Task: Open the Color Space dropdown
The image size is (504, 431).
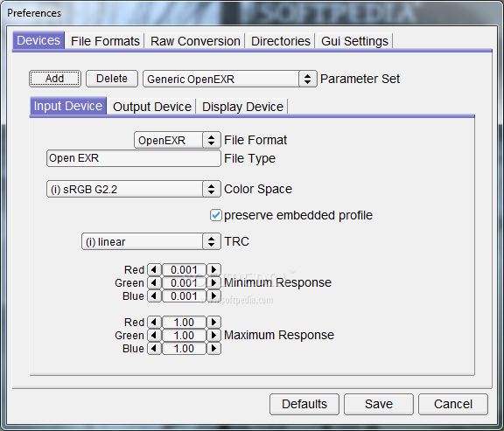Action: tap(134, 189)
